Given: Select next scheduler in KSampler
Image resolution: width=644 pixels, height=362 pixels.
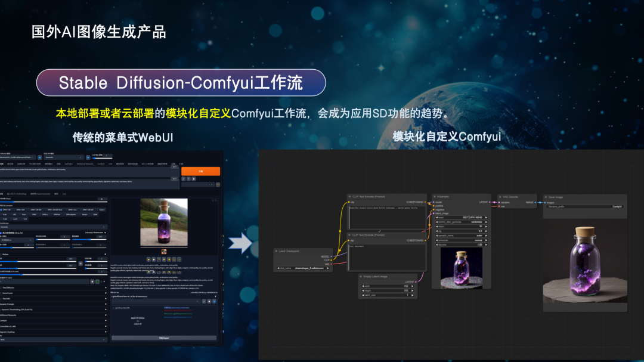Looking at the screenshot, I should click(487, 240).
